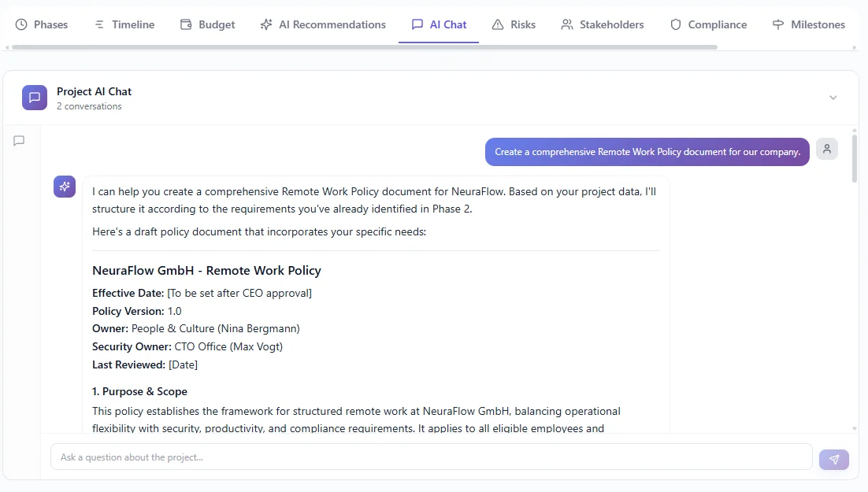Select the user's Remote Work Policy message
868x492 pixels.
[x=647, y=152]
